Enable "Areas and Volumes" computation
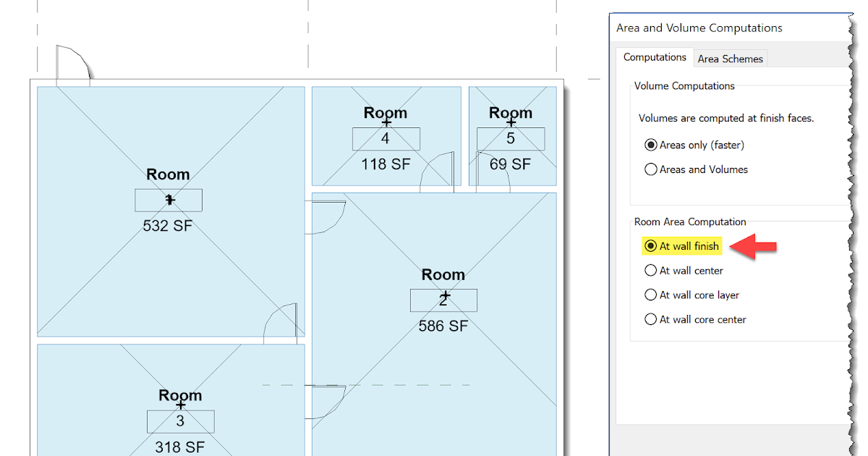This screenshot has width=868, height=456. [x=650, y=169]
